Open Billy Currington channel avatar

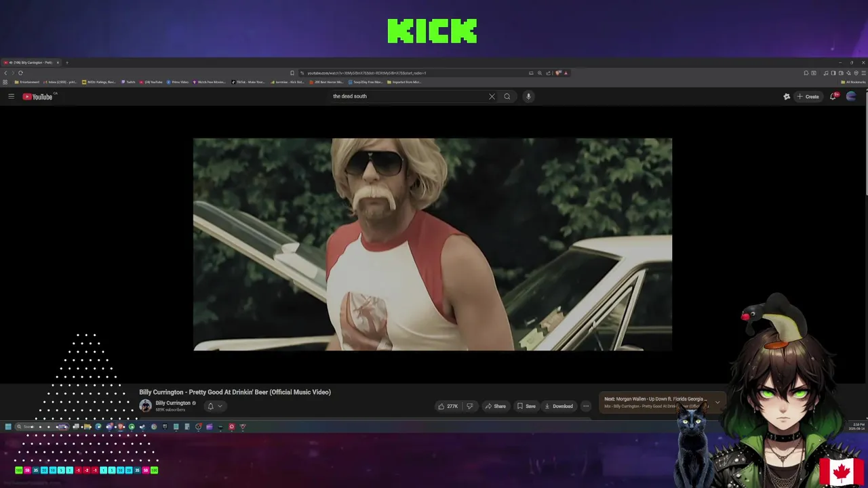tap(145, 406)
